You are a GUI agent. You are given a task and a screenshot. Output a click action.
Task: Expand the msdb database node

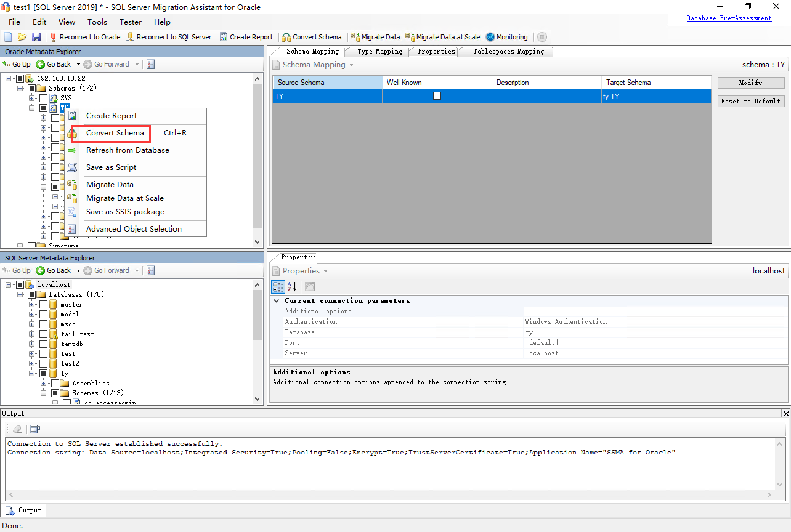coord(32,324)
